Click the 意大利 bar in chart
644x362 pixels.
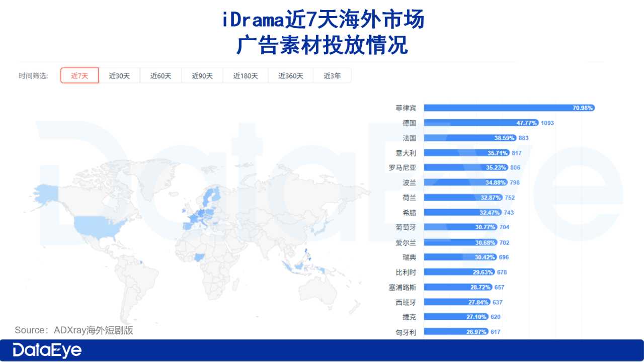pyautogui.click(x=467, y=153)
